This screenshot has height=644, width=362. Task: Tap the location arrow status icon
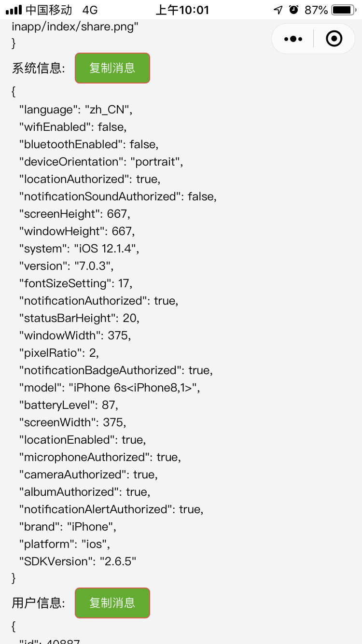click(278, 10)
